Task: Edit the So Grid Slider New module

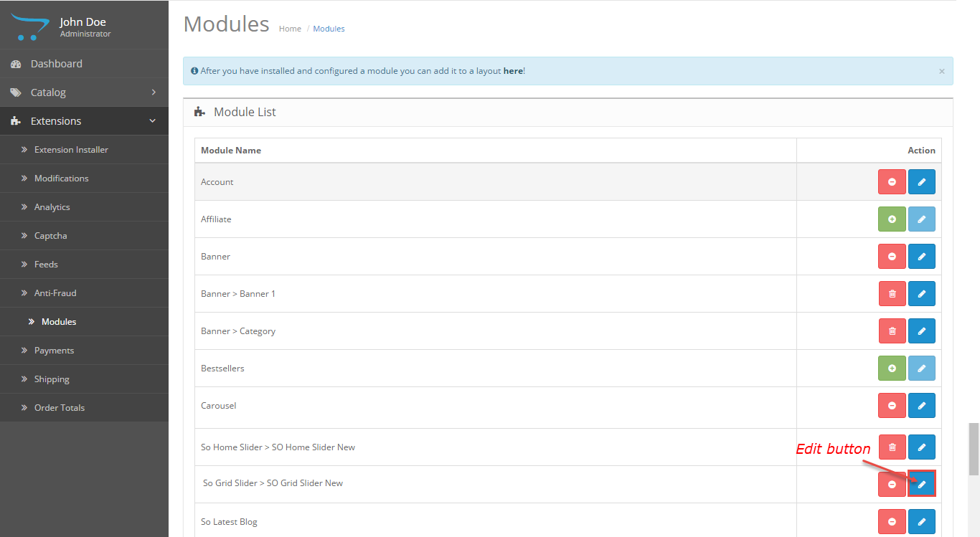Action: point(922,485)
